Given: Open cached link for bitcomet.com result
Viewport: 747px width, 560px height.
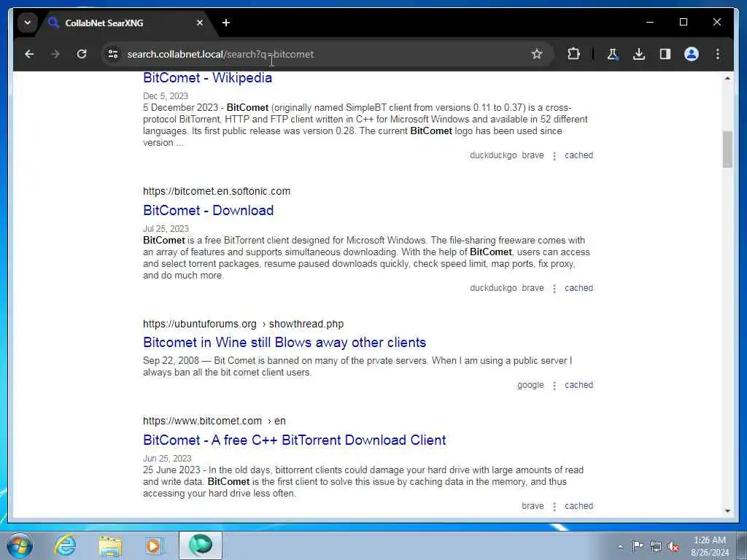Looking at the screenshot, I should pyautogui.click(x=578, y=506).
